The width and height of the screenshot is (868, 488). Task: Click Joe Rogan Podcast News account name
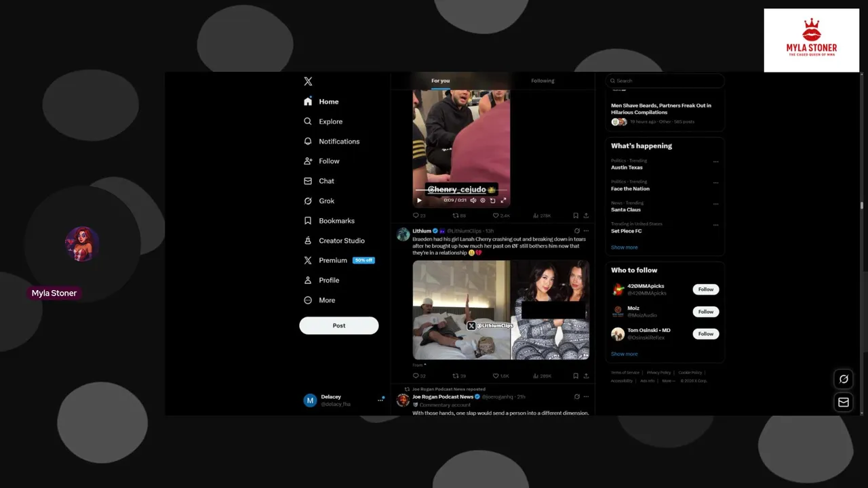(x=443, y=396)
